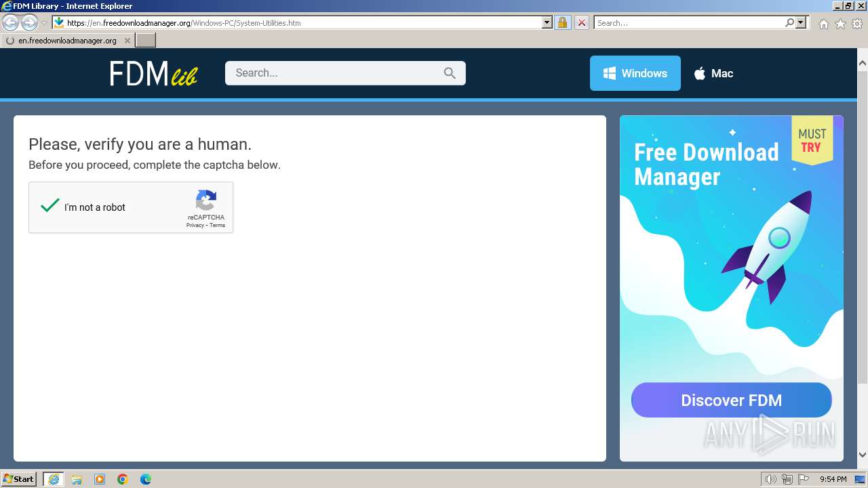Screen dimensions: 868x488
Task: Click the Action Center flag icon
Action: click(x=804, y=479)
